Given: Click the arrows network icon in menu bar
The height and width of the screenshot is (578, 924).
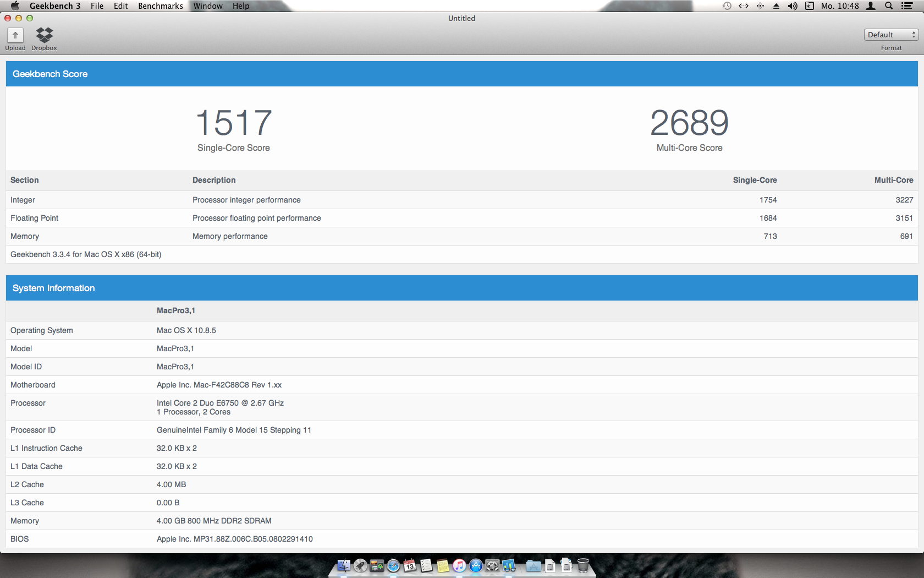Looking at the screenshot, I should (x=744, y=6).
